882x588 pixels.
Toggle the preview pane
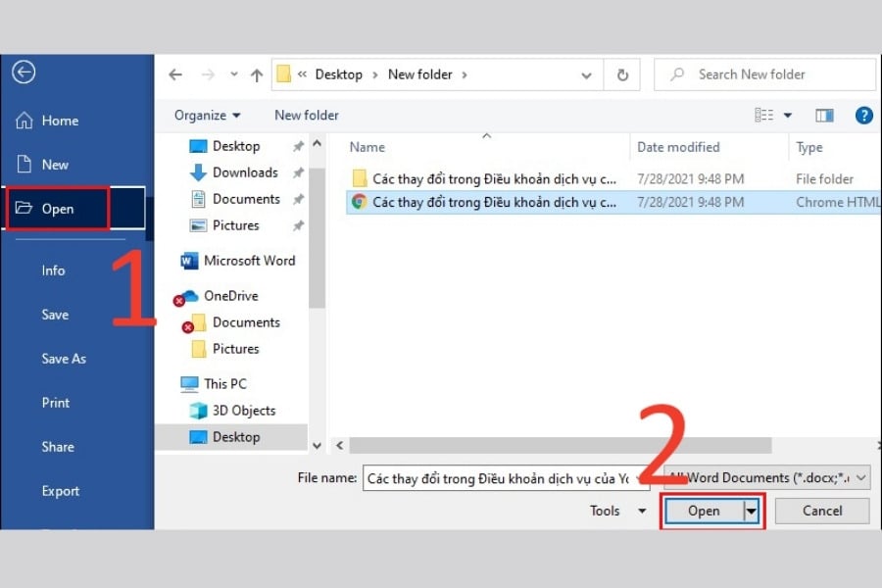click(824, 115)
